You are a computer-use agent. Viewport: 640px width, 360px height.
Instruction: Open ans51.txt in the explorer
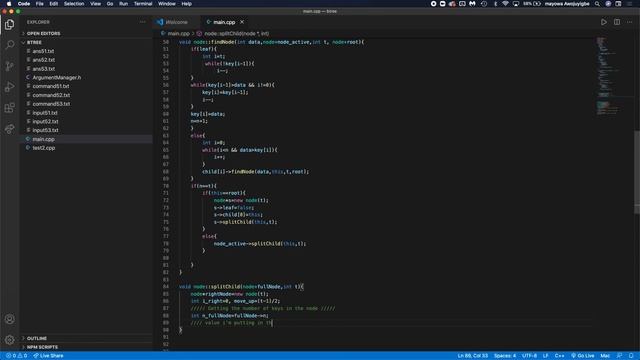[x=86, y=51]
